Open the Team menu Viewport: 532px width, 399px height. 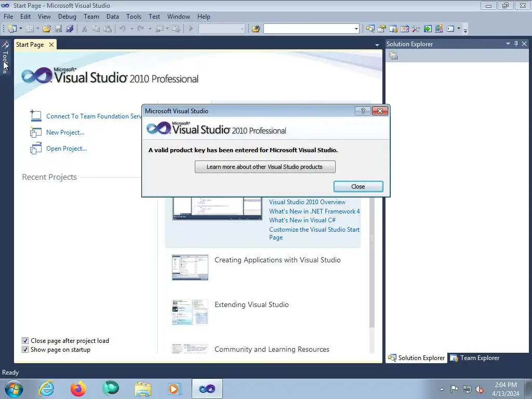click(x=91, y=16)
